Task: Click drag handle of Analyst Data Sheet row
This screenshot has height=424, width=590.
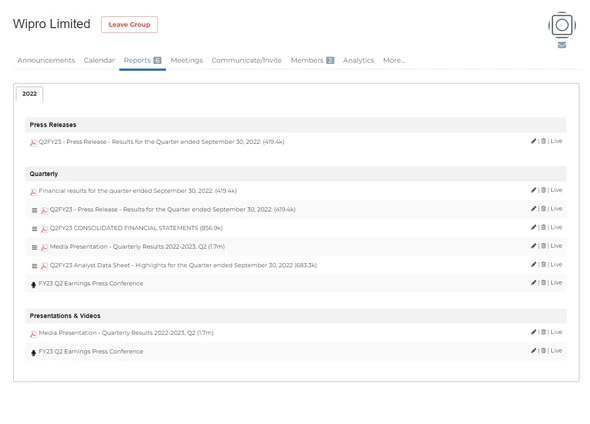Action: click(34, 266)
